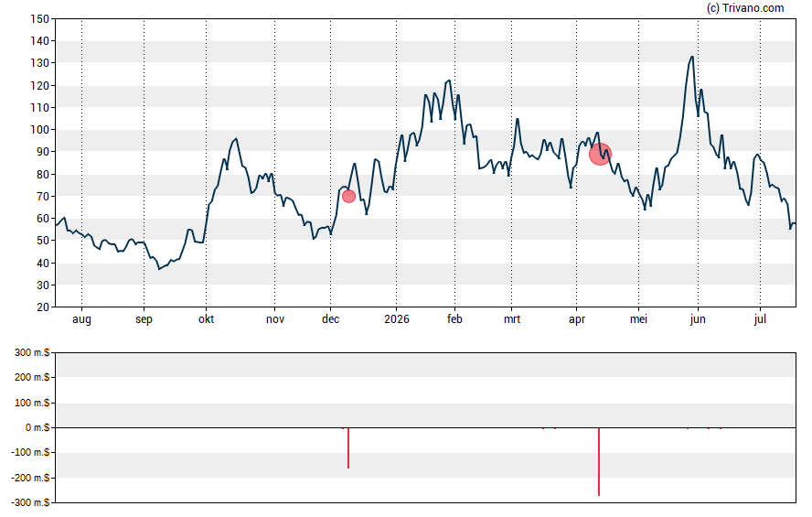812x517 pixels.
Task: Select the tall red bar reaching -300 m.$
Action: click(599, 461)
